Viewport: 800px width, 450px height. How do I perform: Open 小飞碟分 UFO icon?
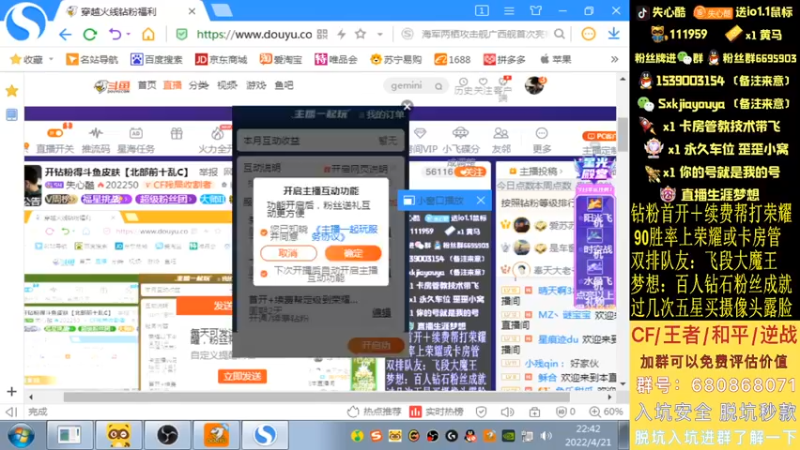[461, 140]
